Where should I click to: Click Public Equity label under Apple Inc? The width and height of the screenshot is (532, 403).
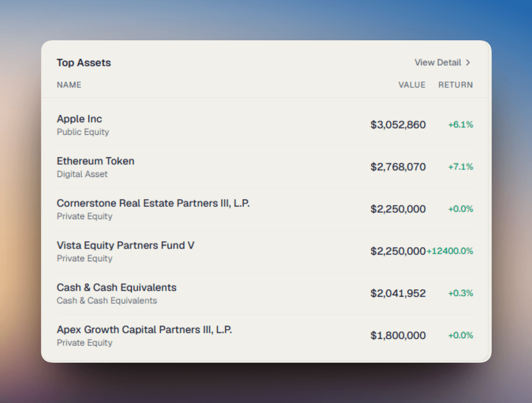coord(83,132)
